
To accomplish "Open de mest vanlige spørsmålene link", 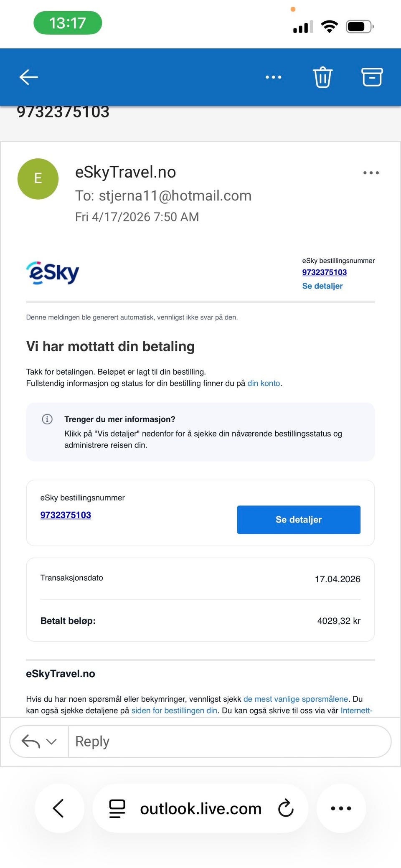I will [x=296, y=699].
